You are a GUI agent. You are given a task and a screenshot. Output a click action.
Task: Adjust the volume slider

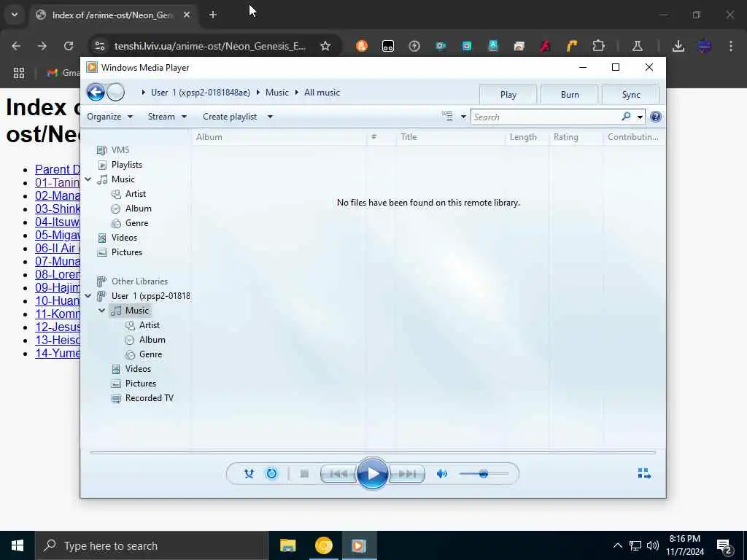[x=484, y=474]
